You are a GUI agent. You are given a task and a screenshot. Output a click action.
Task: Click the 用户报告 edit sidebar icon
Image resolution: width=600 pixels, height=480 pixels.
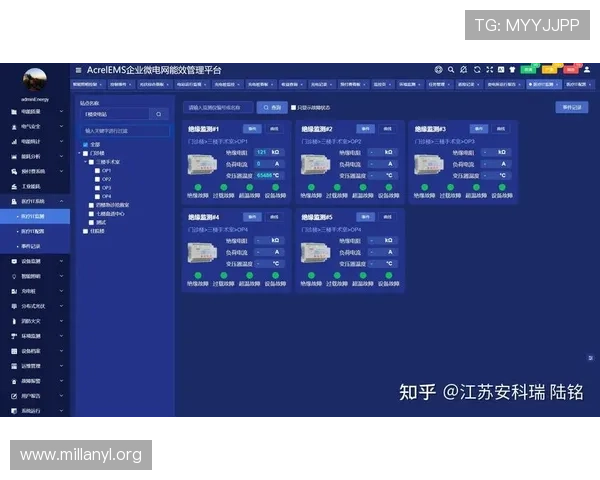pyautogui.click(x=14, y=396)
